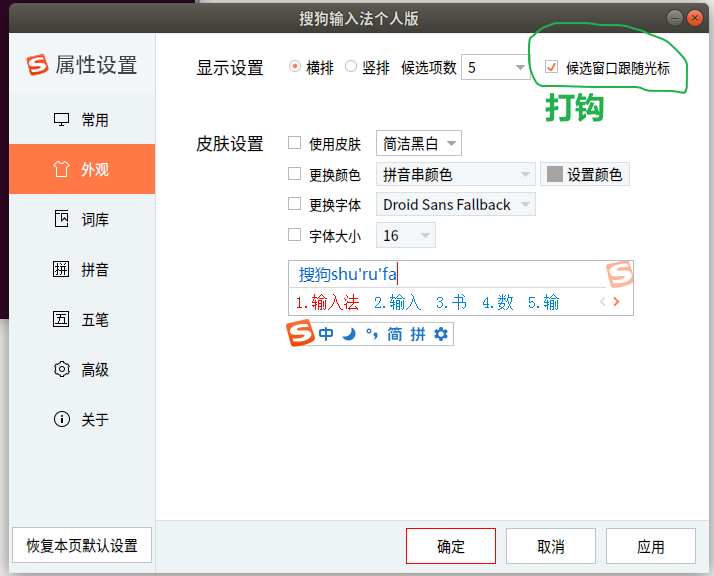Enable the 更换字体 checkbox
The image size is (714, 576).
pos(295,204)
